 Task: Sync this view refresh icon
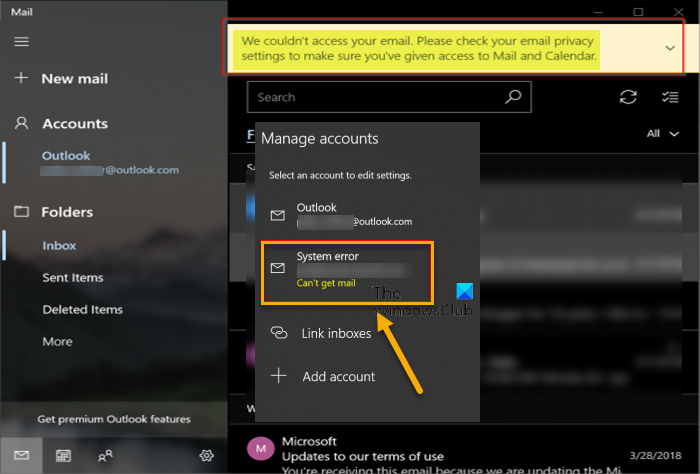click(x=628, y=97)
